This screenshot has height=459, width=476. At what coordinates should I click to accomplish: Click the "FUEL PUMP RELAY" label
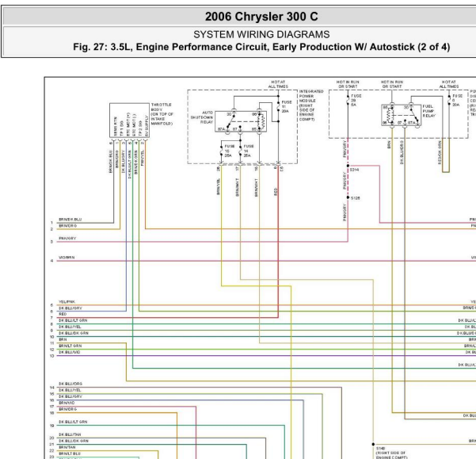(x=428, y=111)
